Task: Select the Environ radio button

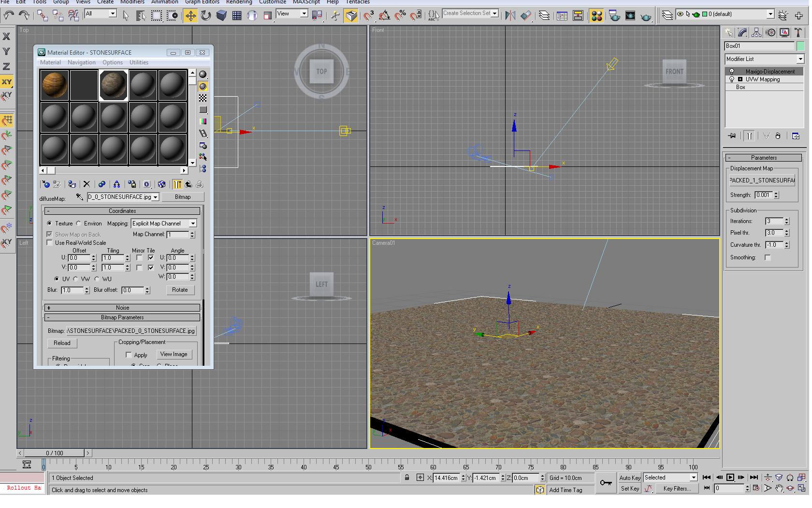Action: 78,224
